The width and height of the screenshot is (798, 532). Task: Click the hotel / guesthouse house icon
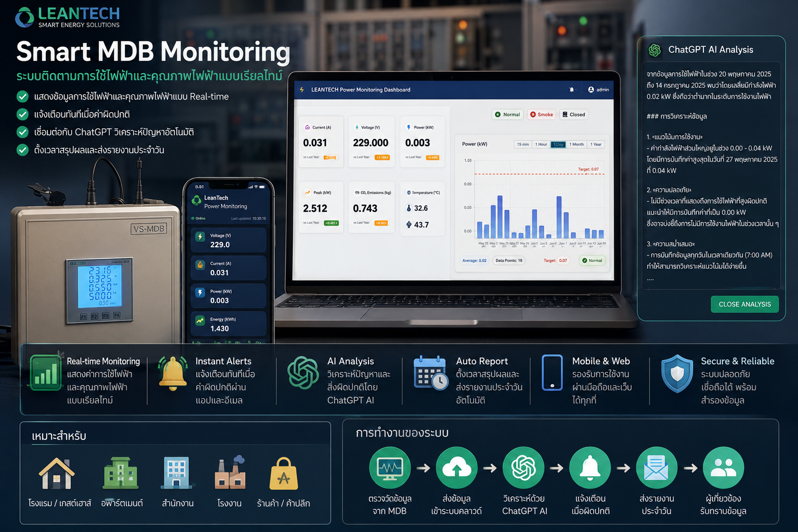(57, 473)
